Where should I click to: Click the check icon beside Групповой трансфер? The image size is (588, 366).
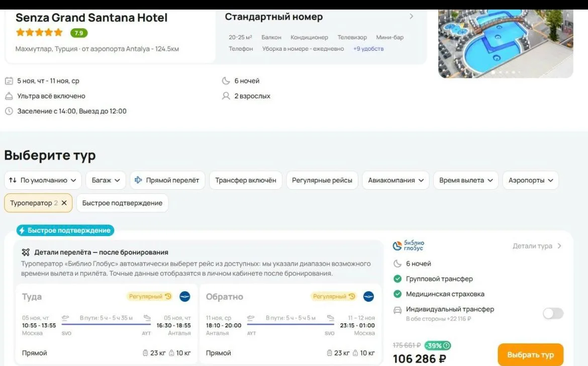click(x=398, y=279)
